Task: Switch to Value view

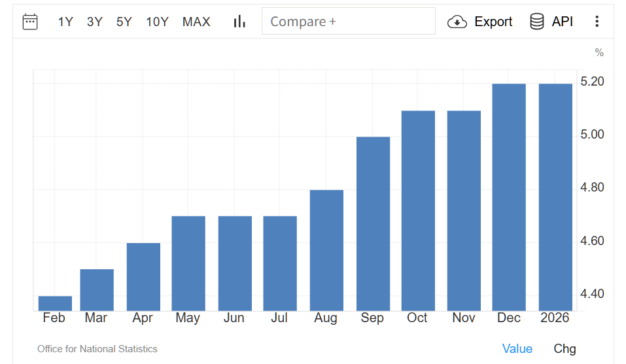Action: point(517,348)
